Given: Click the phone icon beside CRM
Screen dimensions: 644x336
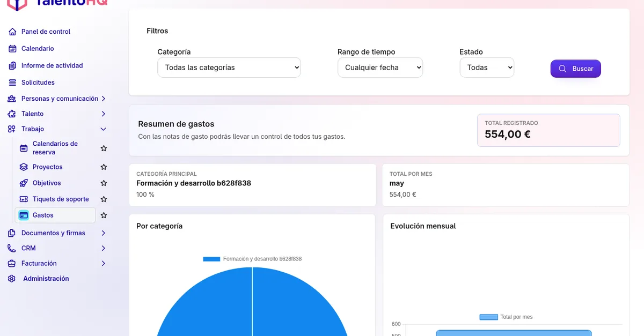Looking at the screenshot, I should click(x=12, y=249).
